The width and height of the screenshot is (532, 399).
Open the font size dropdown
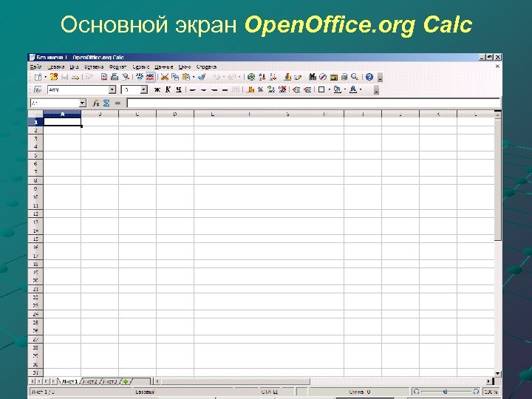(x=144, y=90)
